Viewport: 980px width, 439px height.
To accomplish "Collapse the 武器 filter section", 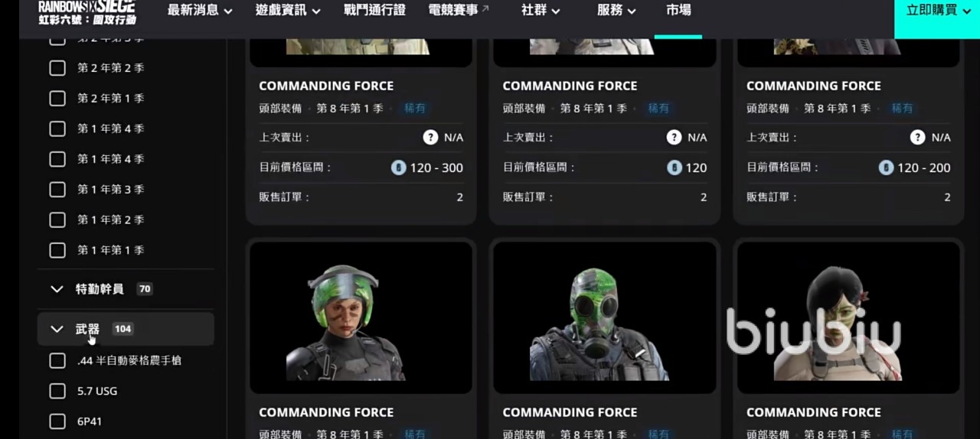I will point(126,329).
